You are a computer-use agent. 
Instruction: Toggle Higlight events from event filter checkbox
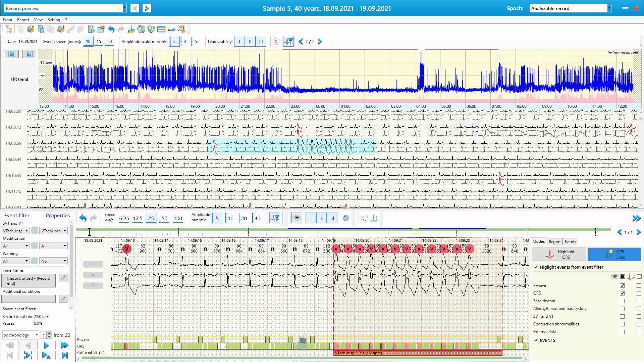pos(536,267)
